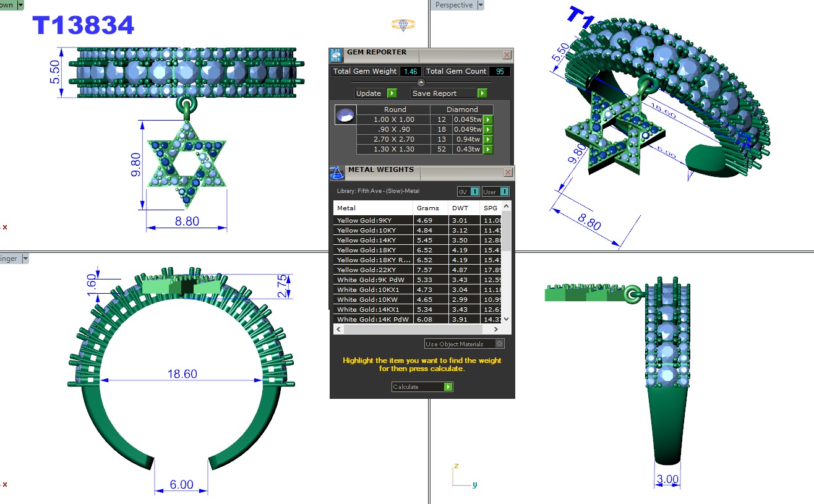
Task: Click the round diamond gem thumbnail
Action: tap(345, 114)
